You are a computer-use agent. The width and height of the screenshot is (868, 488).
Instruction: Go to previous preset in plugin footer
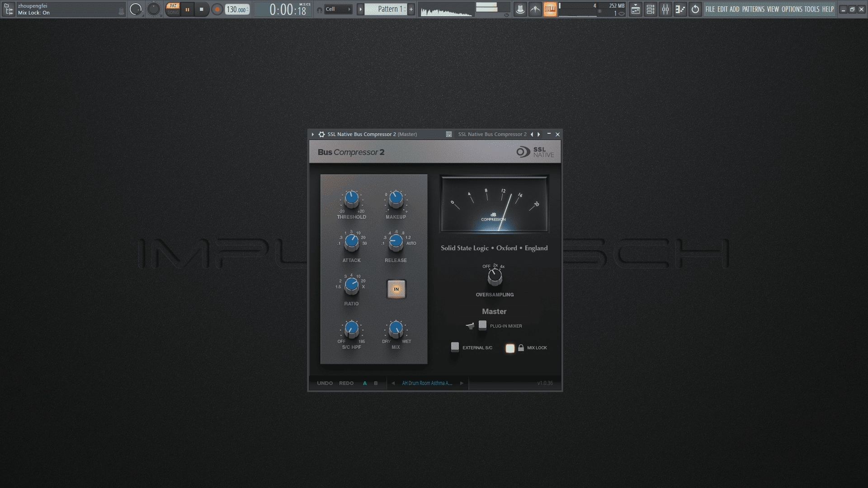pyautogui.click(x=393, y=383)
